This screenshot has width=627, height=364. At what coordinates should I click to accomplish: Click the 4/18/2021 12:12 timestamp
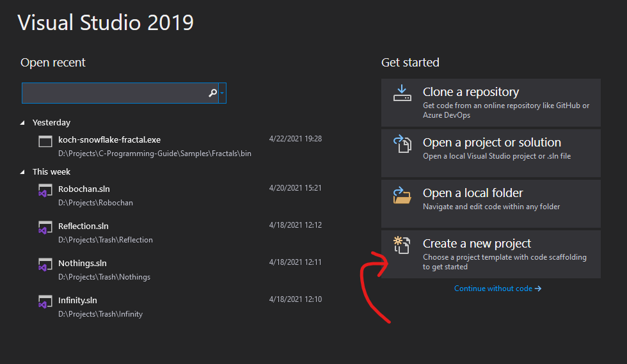296,225
